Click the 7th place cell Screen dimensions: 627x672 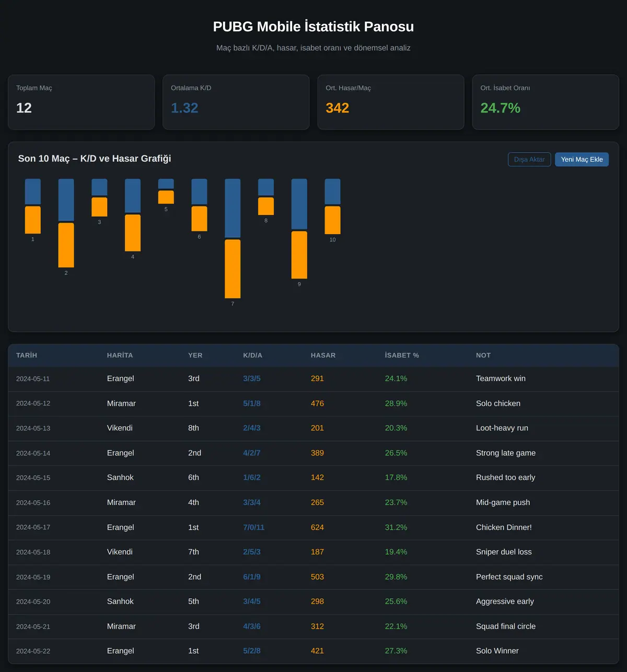coord(193,552)
